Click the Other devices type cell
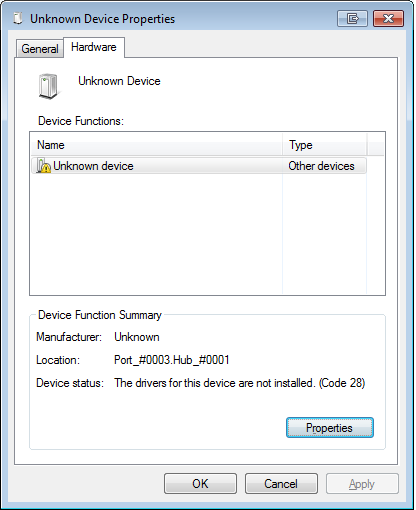Image resolution: width=416 pixels, height=510 pixels. pos(321,166)
